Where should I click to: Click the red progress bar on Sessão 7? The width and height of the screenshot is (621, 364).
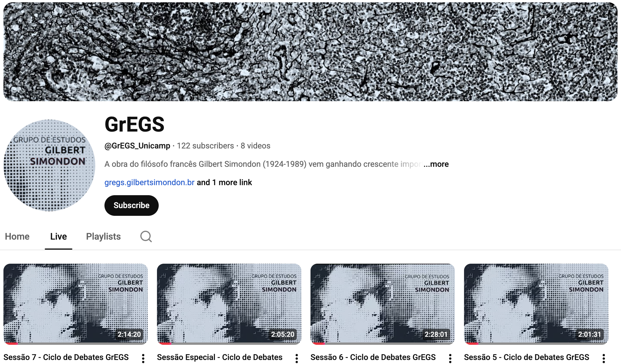pyautogui.click(x=11, y=343)
